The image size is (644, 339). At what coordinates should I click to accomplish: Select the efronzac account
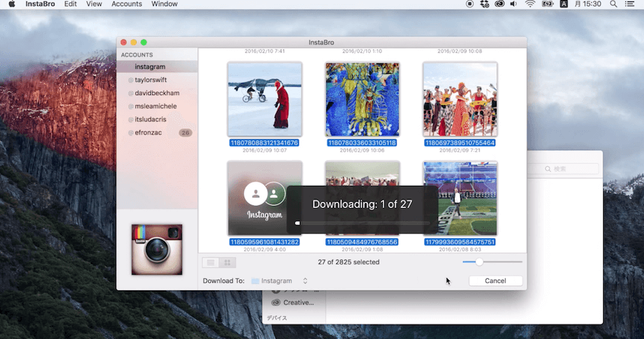pos(157,132)
